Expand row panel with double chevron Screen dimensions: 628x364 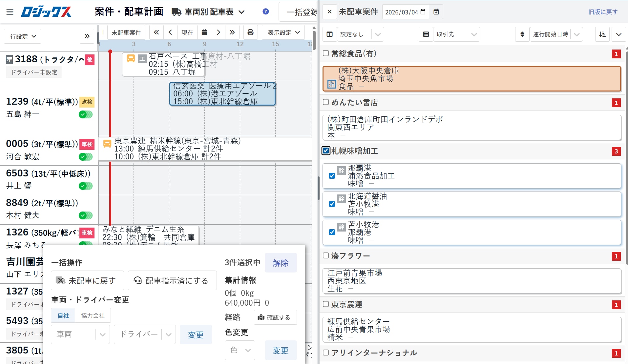tap(87, 36)
